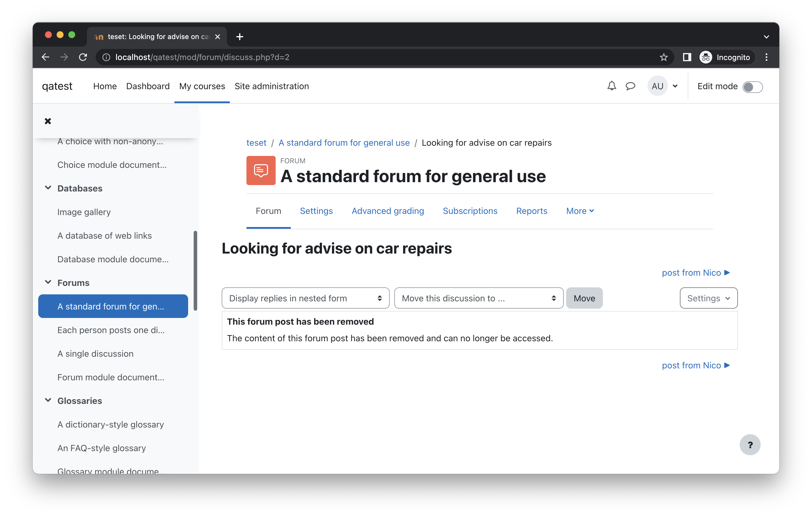Open A choice with non-anony... item

coord(110,141)
